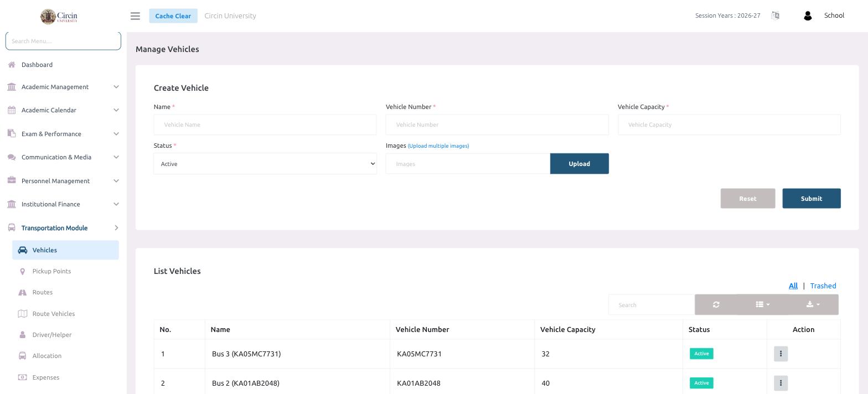Open action menu for Bus 3 row

pyautogui.click(x=781, y=354)
